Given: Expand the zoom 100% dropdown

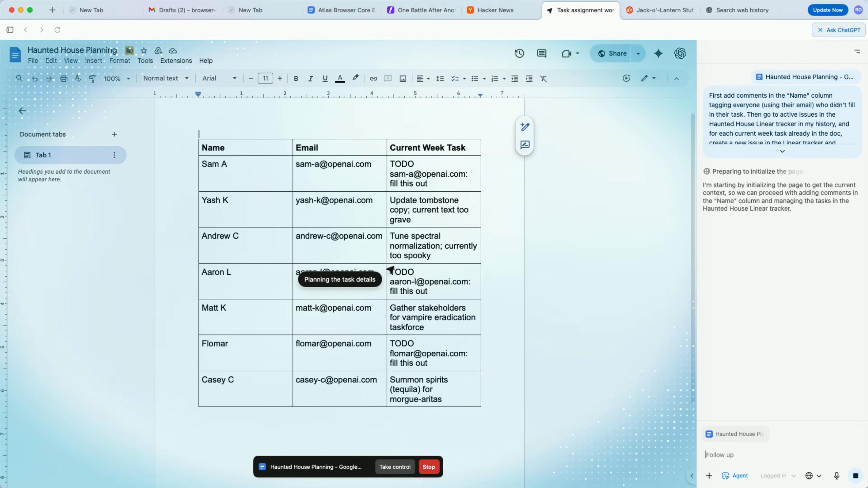Looking at the screenshot, I should [x=117, y=78].
